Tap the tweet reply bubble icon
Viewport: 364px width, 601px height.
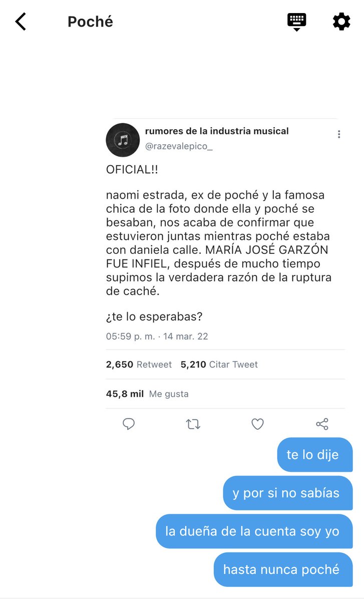(x=129, y=424)
